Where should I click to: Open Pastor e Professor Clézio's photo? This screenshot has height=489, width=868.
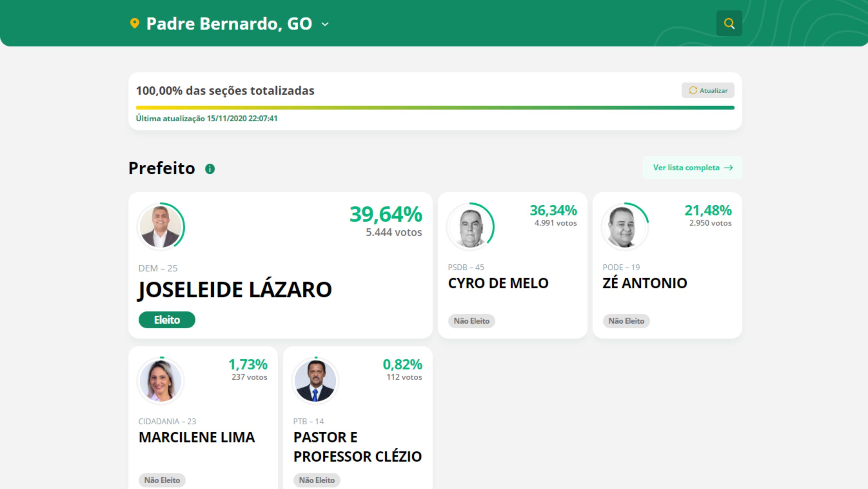[315, 381]
